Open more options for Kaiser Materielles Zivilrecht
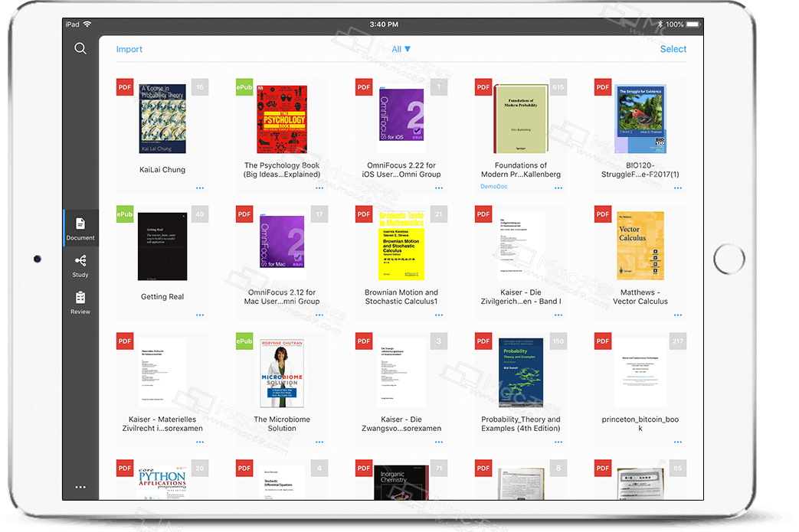 pos(200,442)
